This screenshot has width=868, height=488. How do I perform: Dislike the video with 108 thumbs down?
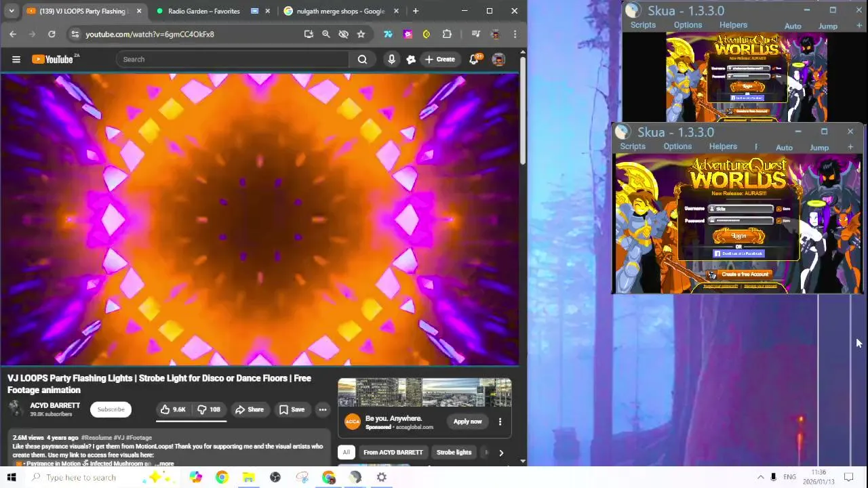[x=209, y=409]
